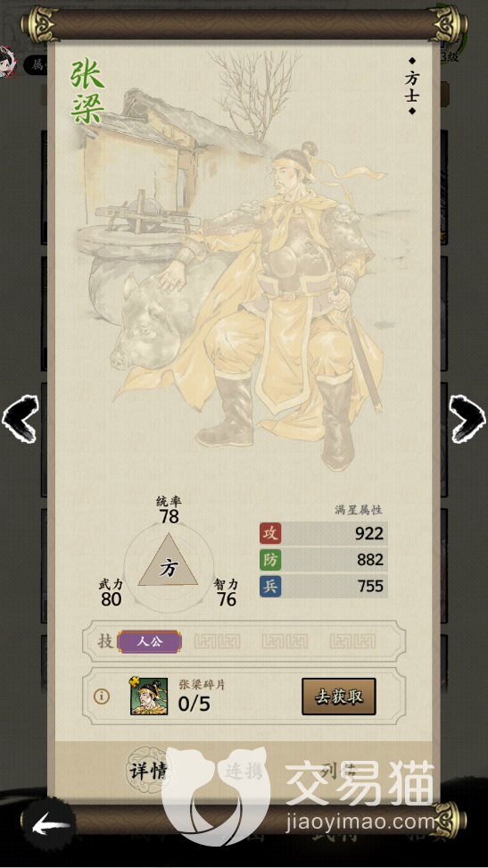Screen dimensions: 488x868
Task: Select the last empty skill slot
Action: coord(352,642)
